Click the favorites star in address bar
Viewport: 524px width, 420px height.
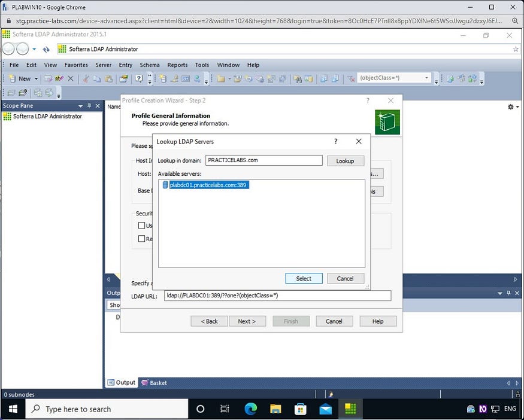(x=516, y=49)
